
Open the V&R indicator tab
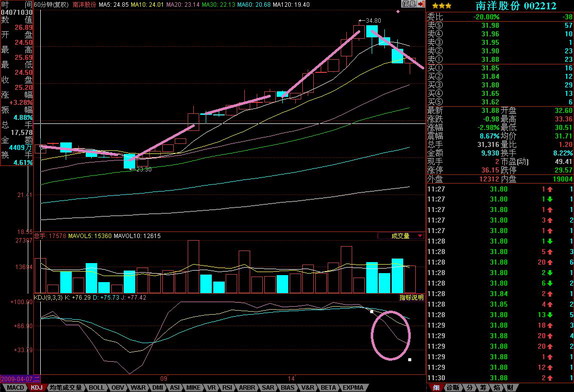308,387
